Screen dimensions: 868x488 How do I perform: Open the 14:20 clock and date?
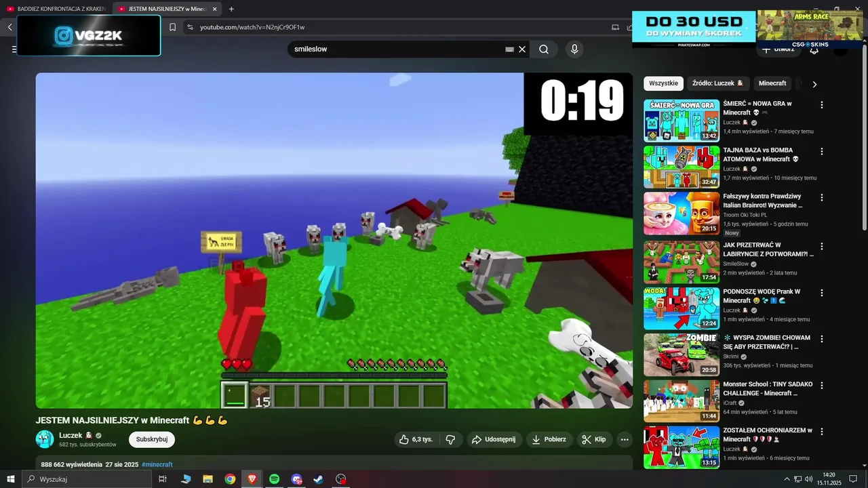(829, 479)
